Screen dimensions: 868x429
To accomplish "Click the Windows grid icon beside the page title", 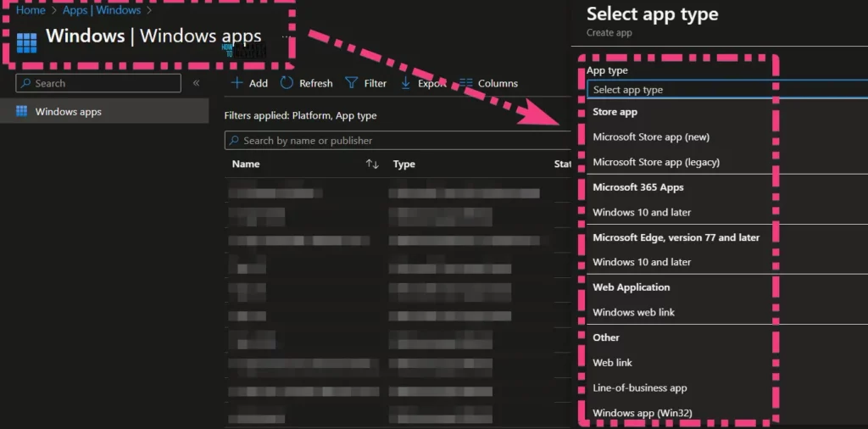I will pyautogui.click(x=26, y=42).
